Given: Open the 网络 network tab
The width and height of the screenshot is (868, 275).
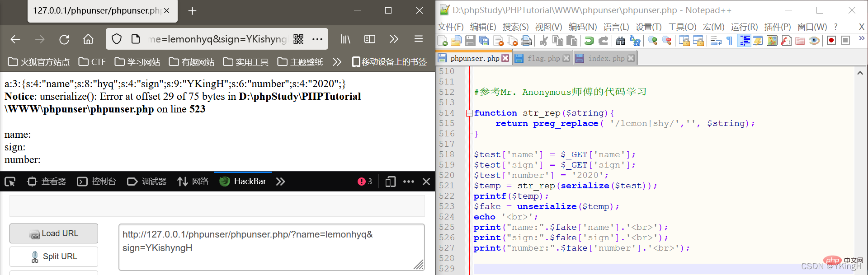Looking at the screenshot, I should tap(193, 182).
